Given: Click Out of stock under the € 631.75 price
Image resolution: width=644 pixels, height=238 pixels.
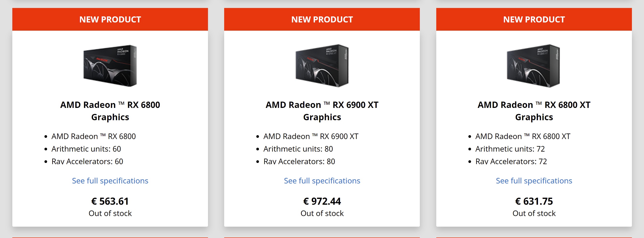Looking at the screenshot, I should [x=534, y=213].
